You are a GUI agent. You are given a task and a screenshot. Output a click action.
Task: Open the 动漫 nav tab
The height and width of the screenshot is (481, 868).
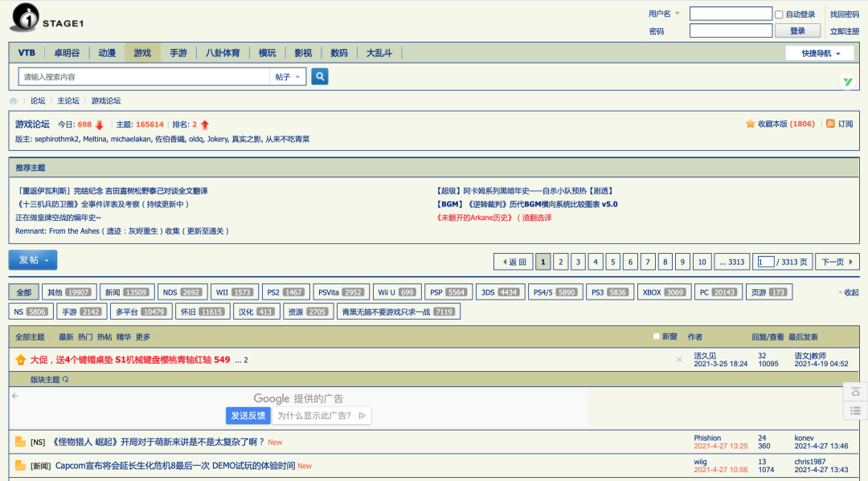pyautogui.click(x=107, y=53)
